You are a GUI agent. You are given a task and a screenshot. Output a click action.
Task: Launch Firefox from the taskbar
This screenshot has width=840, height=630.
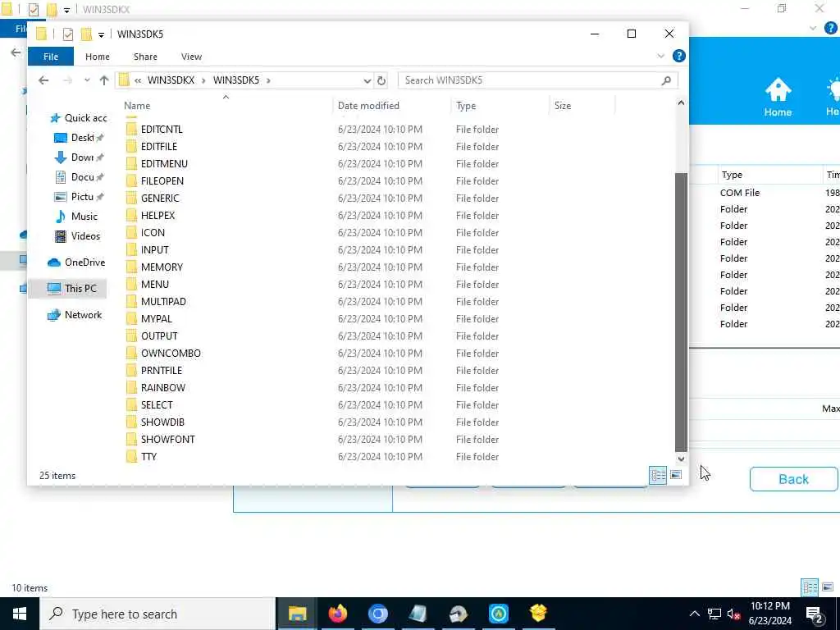[337, 614]
